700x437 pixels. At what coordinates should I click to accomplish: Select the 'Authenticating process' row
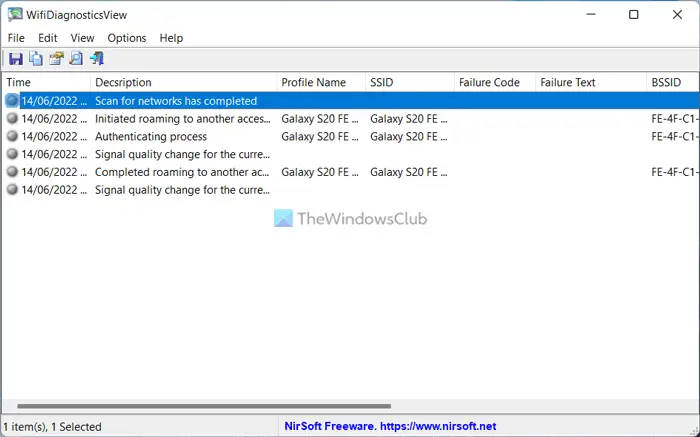[350, 136]
